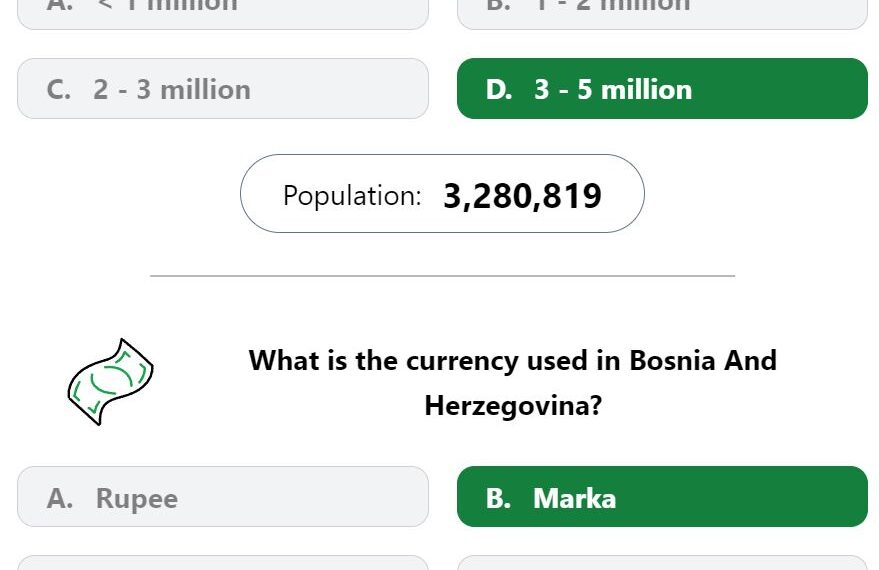Select the green 'D. 3 - 5 million' answer
Viewport: 879px width, 570px height.
point(663,89)
